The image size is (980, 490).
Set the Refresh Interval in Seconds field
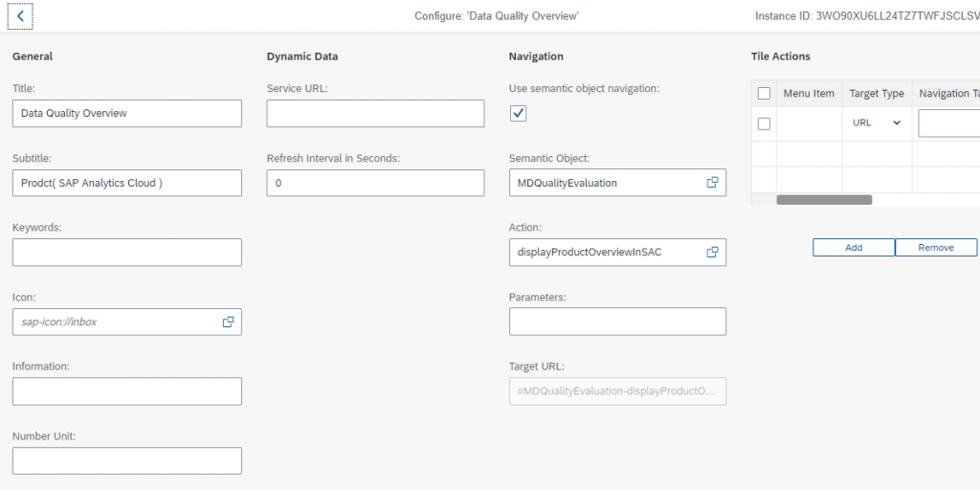[x=375, y=183]
